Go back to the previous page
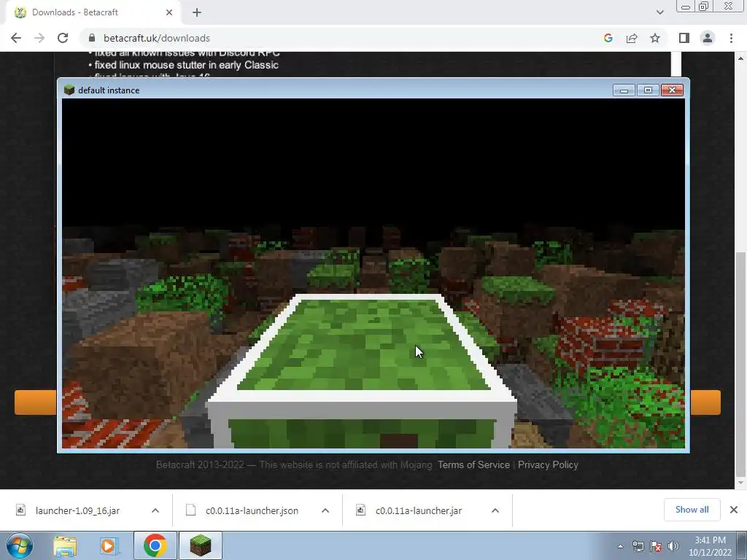This screenshot has height=560, width=747. click(x=16, y=38)
